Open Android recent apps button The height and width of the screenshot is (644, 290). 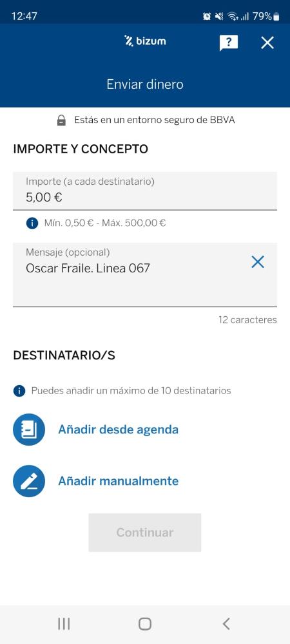[x=64, y=624]
